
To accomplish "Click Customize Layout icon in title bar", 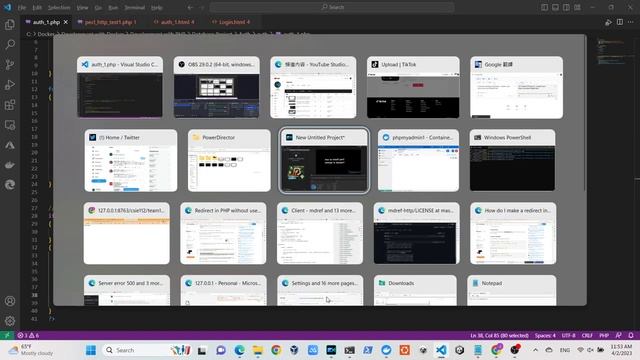I will (x=577, y=7).
